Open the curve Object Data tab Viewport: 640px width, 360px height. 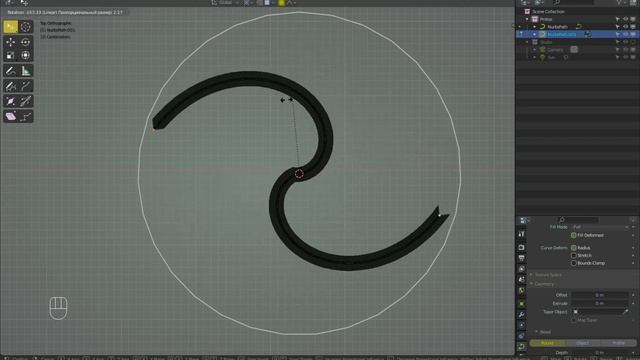[521, 347]
